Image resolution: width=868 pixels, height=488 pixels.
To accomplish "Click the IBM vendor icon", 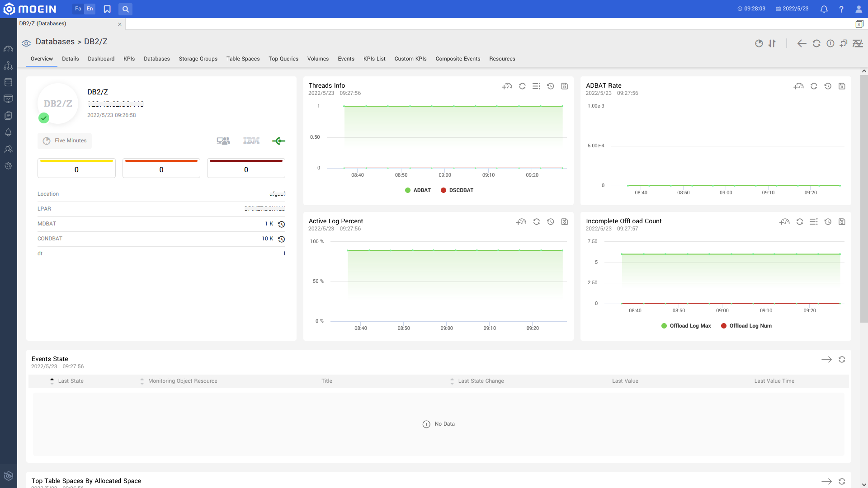I will [251, 141].
